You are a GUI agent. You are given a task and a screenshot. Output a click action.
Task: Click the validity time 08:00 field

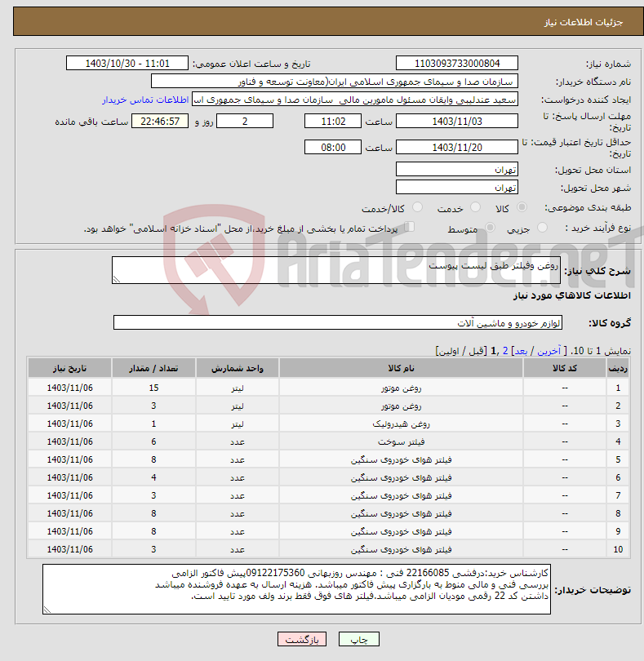click(x=333, y=147)
